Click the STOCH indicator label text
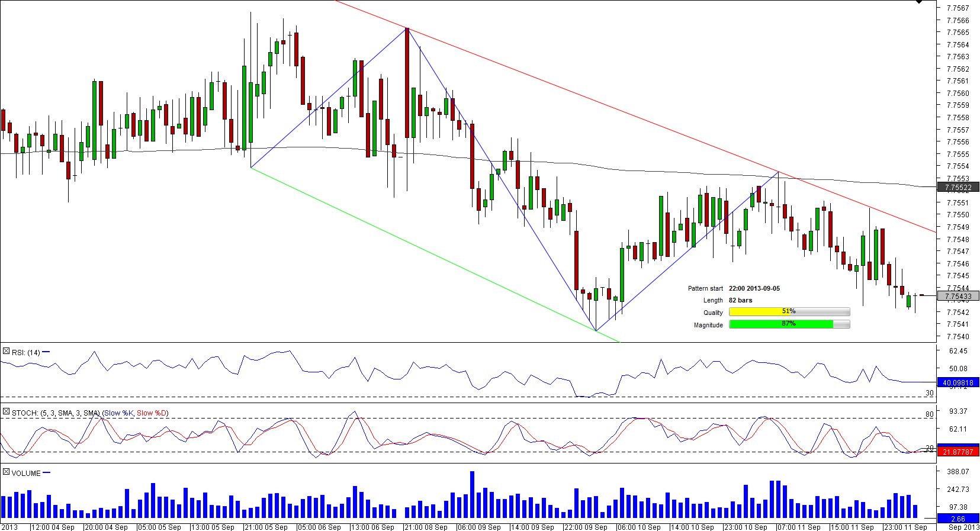 (90, 413)
